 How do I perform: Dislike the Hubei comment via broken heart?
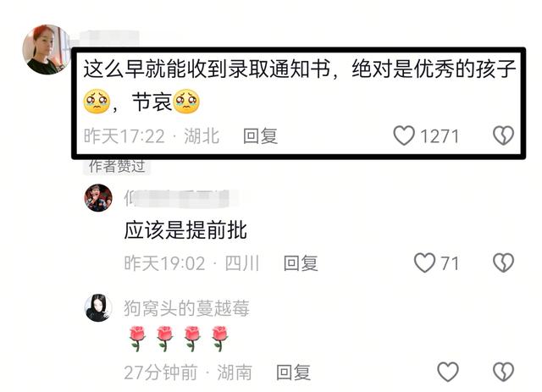pos(503,135)
